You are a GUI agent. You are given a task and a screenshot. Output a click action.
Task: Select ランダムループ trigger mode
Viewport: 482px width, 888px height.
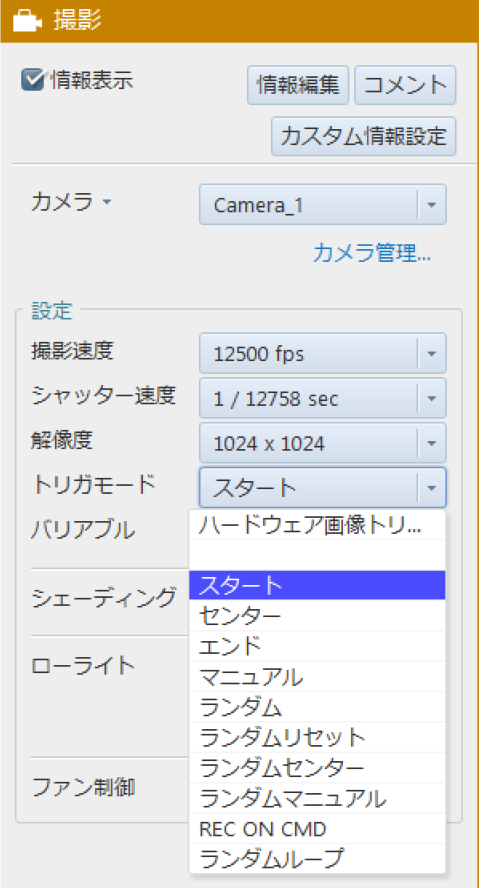[317, 860]
